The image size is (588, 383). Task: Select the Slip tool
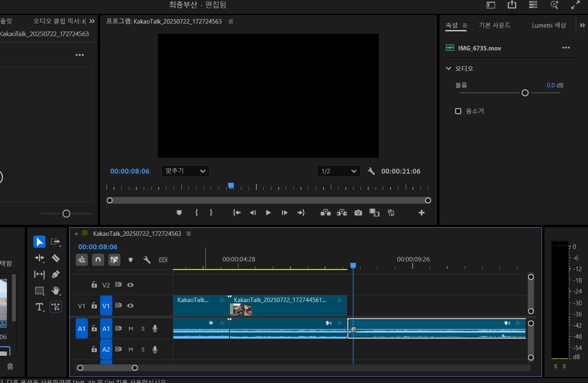(39, 274)
